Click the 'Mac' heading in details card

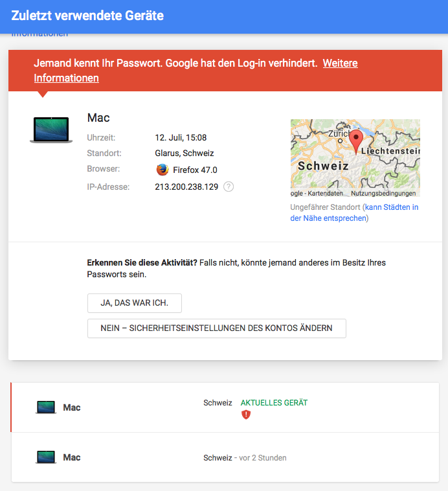pyautogui.click(x=98, y=118)
